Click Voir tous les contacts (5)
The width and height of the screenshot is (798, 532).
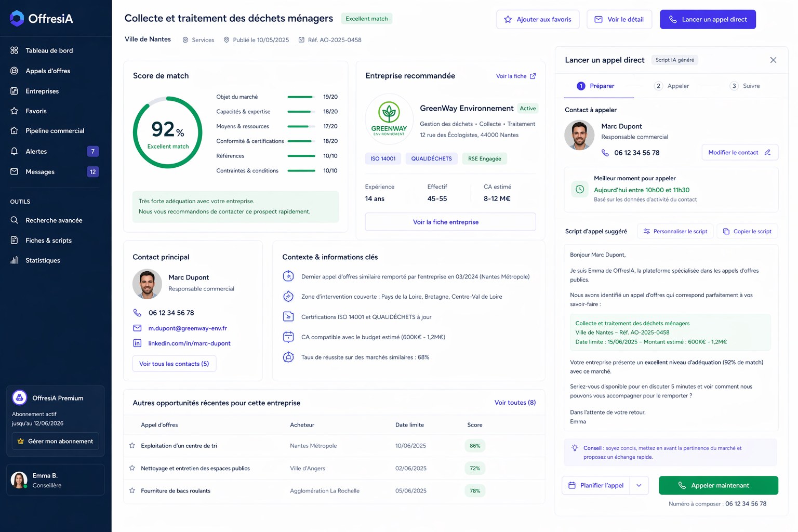coord(174,364)
